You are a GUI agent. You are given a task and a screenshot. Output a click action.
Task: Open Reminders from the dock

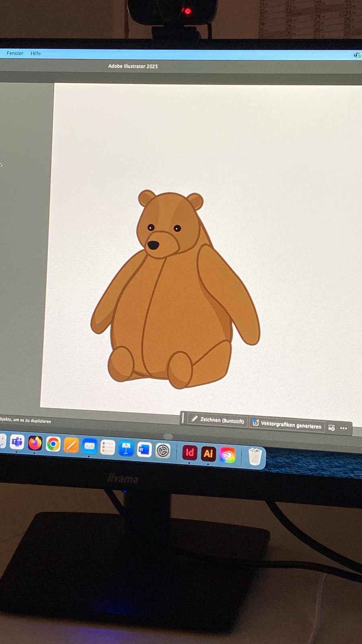[107, 448]
